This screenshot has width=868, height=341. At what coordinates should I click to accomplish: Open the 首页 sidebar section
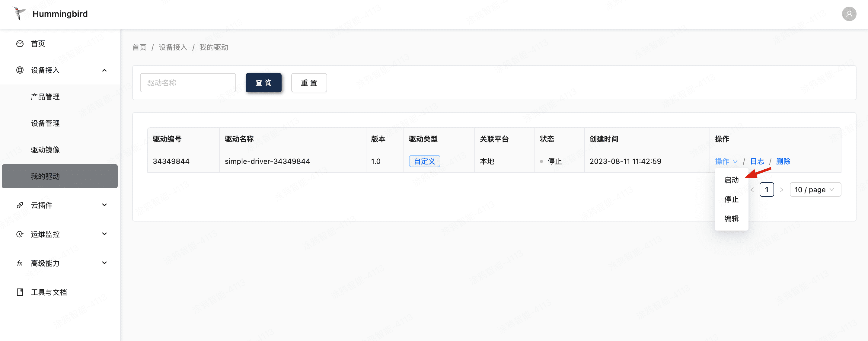[37, 43]
